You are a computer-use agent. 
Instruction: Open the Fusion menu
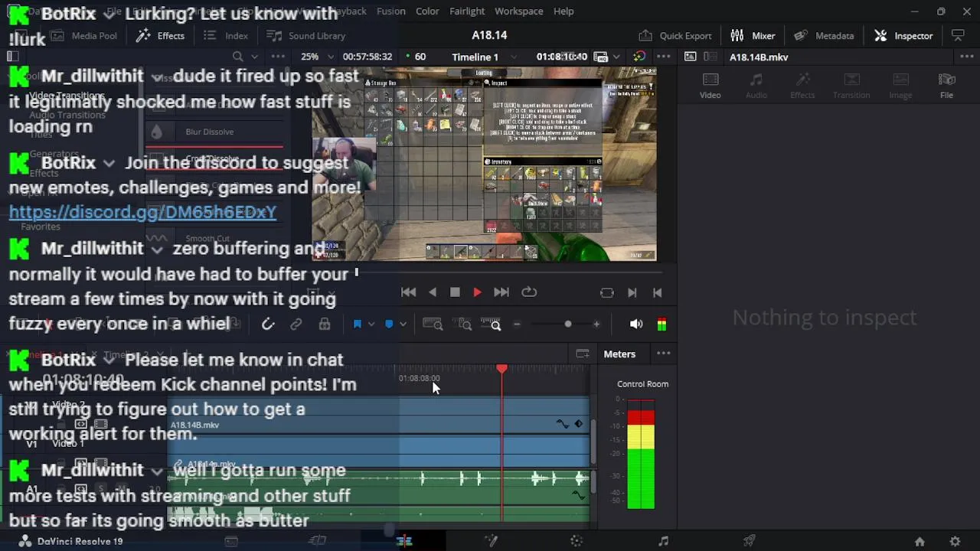click(390, 11)
